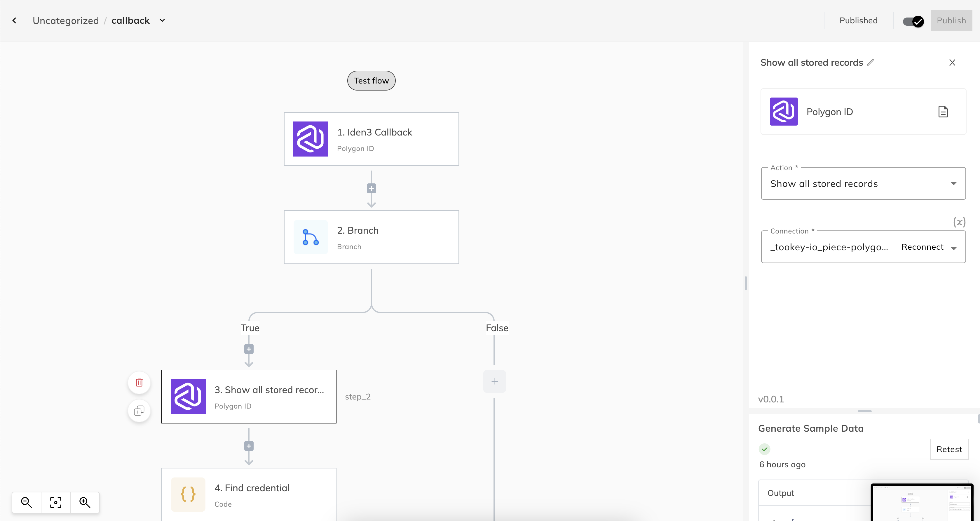
Task: Open Polygon ID piece documentation icon
Action: click(x=943, y=112)
